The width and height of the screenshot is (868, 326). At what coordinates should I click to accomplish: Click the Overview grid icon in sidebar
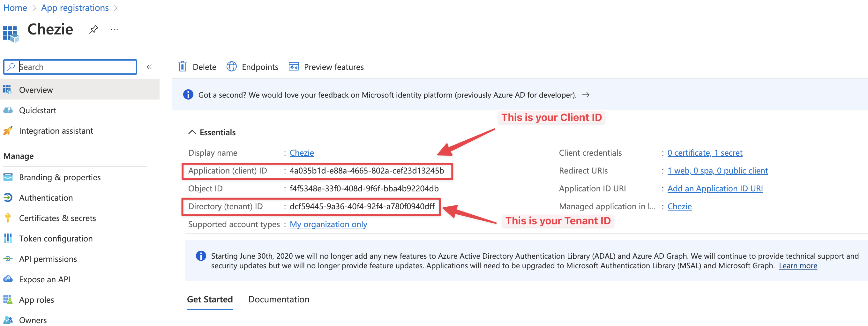point(7,90)
